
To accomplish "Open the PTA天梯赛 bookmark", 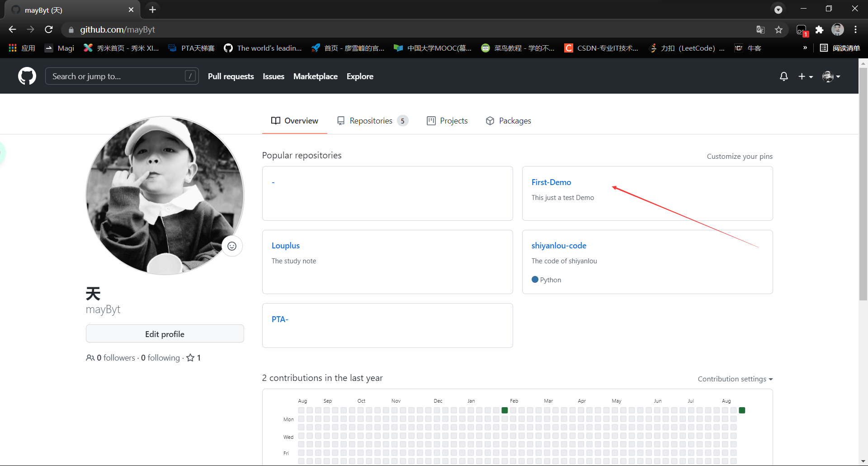I will (191, 48).
